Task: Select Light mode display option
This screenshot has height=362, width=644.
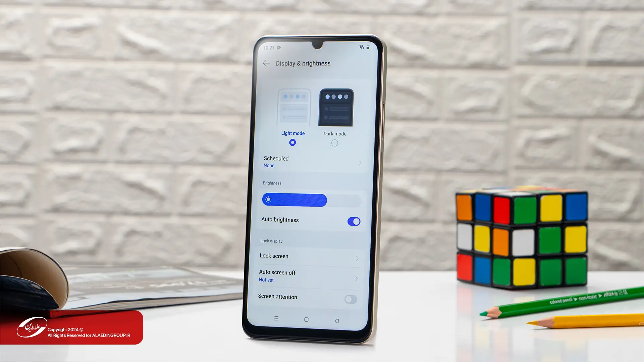Action: 292,142
